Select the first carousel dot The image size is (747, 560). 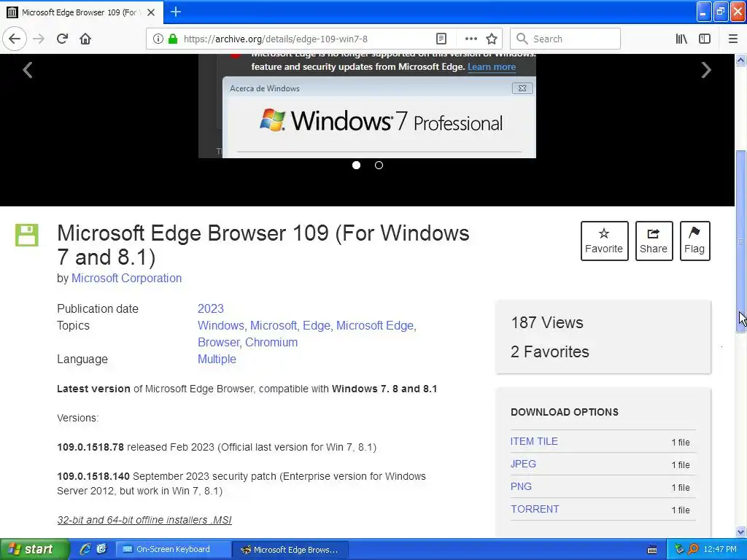[356, 166]
